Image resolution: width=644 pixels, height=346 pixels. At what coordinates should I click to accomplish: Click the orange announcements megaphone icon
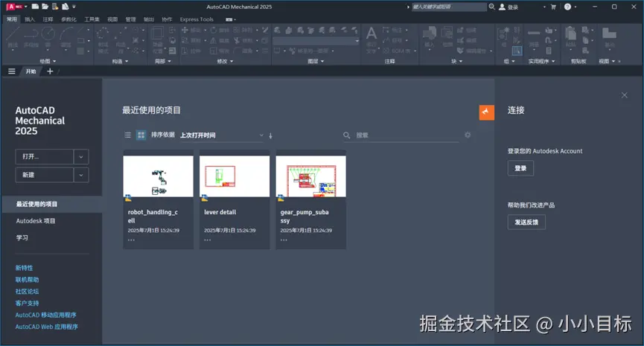pos(486,112)
